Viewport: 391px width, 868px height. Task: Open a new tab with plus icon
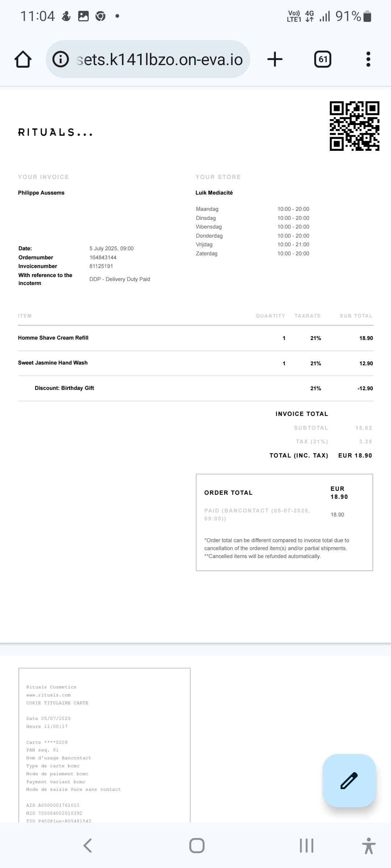pyautogui.click(x=275, y=59)
